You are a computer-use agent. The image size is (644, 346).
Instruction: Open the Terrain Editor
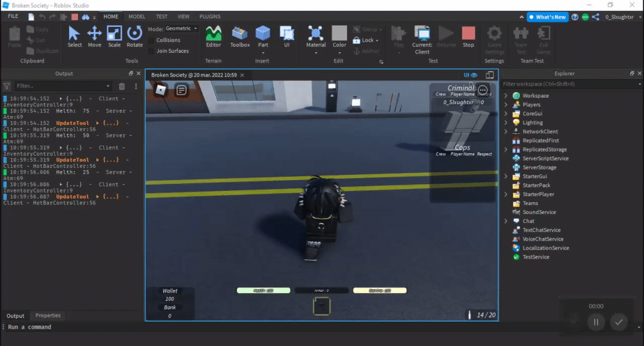(x=213, y=37)
